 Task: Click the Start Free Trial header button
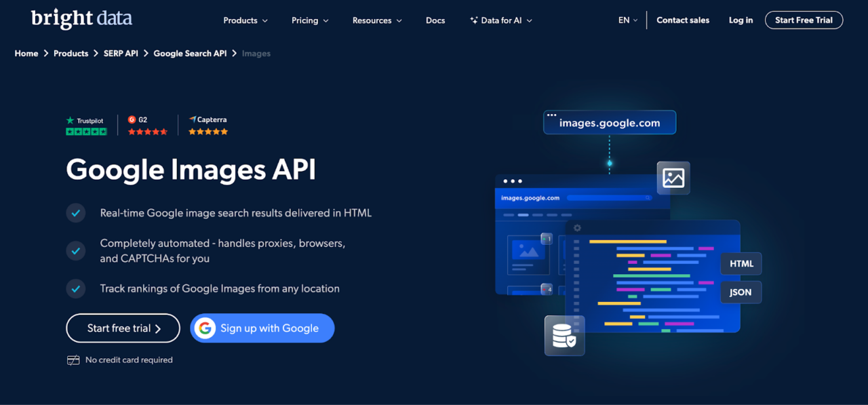click(804, 20)
